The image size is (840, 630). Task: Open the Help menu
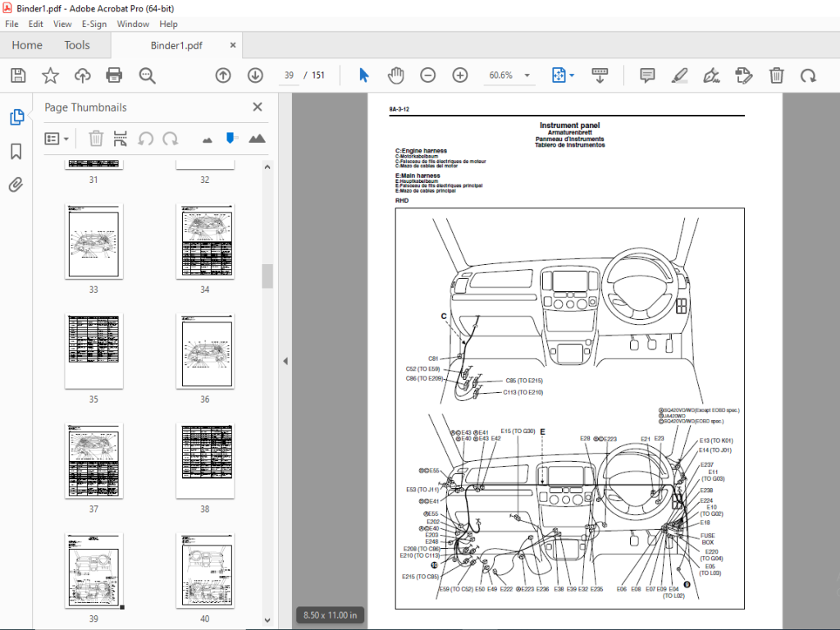tap(168, 24)
